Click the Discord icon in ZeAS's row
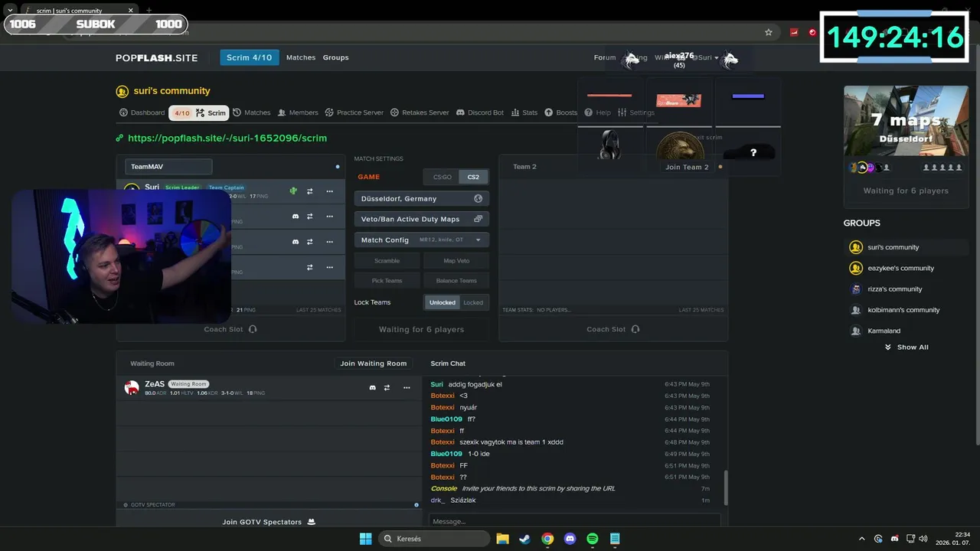Viewport: 980px width, 551px height. 373,388
